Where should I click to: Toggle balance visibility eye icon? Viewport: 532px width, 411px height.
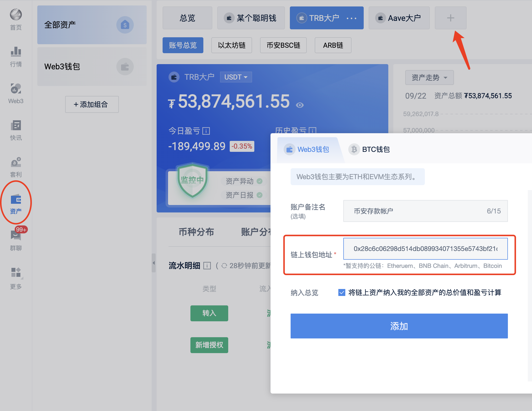300,105
